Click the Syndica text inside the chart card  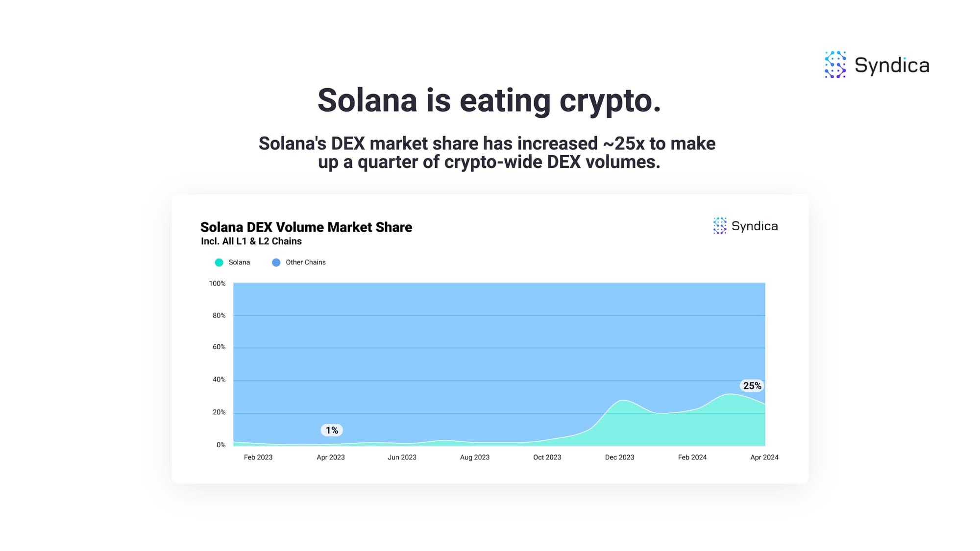tap(755, 226)
